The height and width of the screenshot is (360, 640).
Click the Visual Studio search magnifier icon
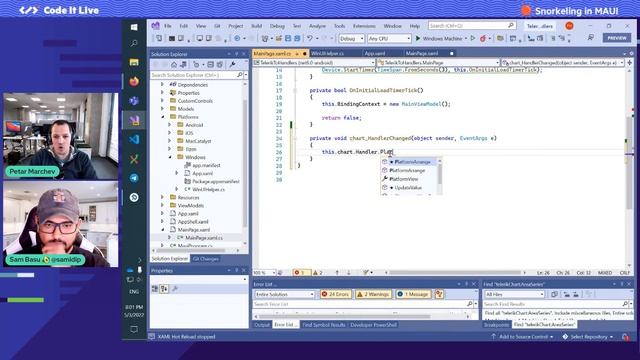511,26
